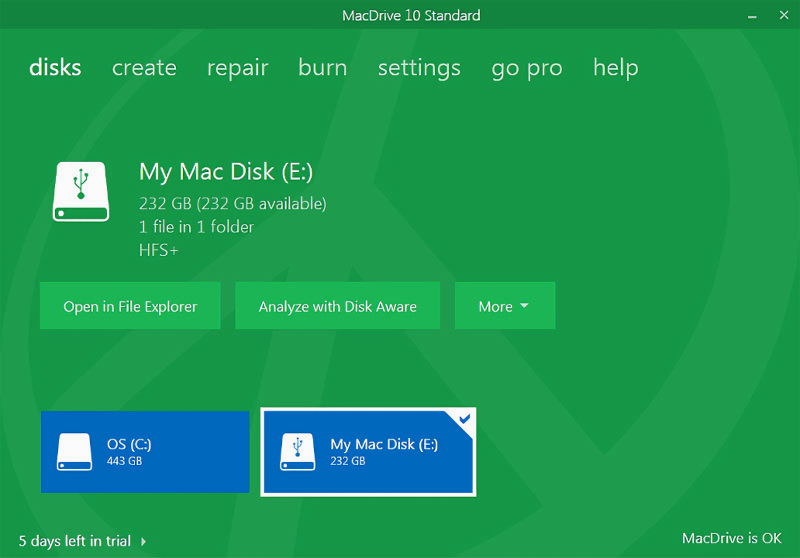Image resolution: width=800 pixels, height=558 pixels.
Task: Open the help tab
Action: (616, 68)
